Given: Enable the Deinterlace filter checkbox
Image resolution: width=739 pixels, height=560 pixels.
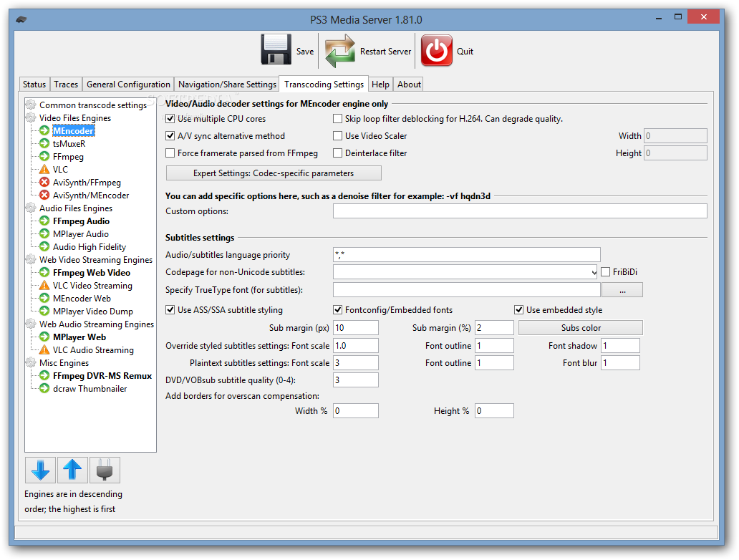Looking at the screenshot, I should pos(337,153).
